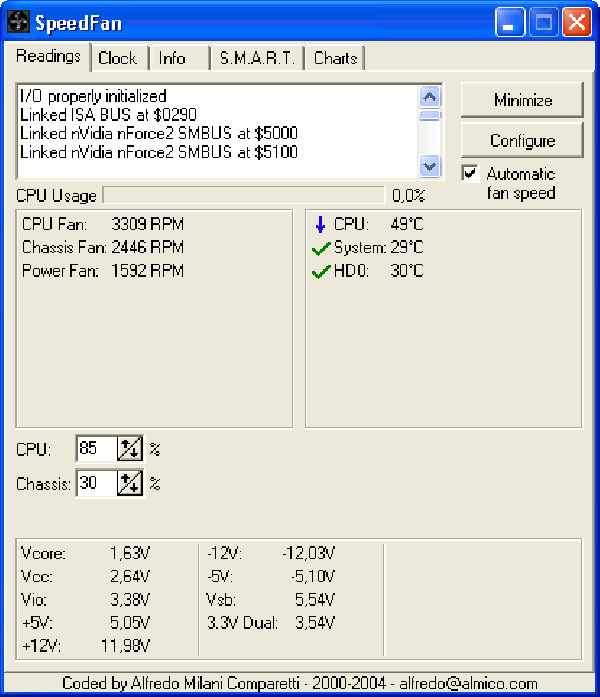The image size is (600, 697).
Task: Click the SpeedFan fan icon in title bar
Action: [x=18, y=21]
